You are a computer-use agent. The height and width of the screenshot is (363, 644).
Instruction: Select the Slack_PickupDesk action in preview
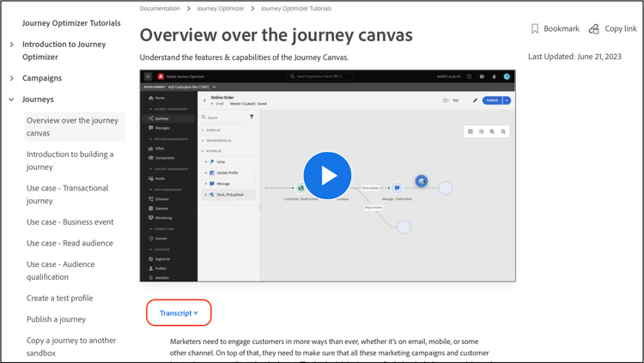click(229, 195)
